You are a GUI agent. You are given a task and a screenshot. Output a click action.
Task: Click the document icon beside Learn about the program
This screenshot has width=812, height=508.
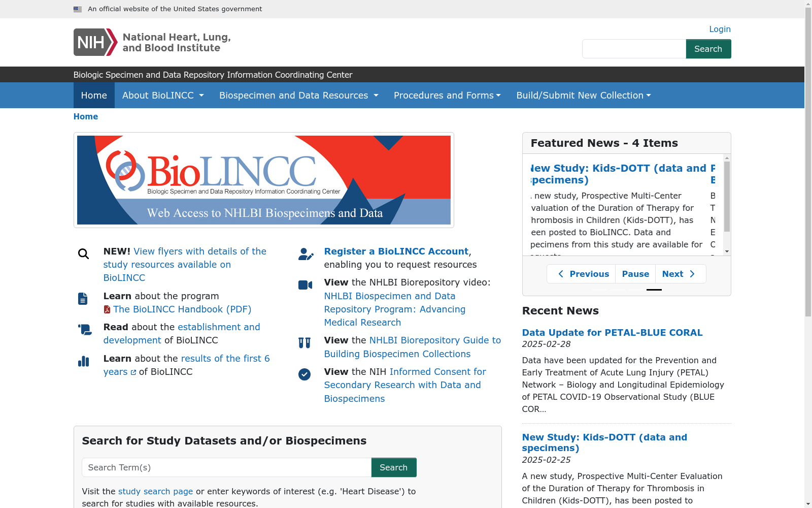(x=83, y=299)
